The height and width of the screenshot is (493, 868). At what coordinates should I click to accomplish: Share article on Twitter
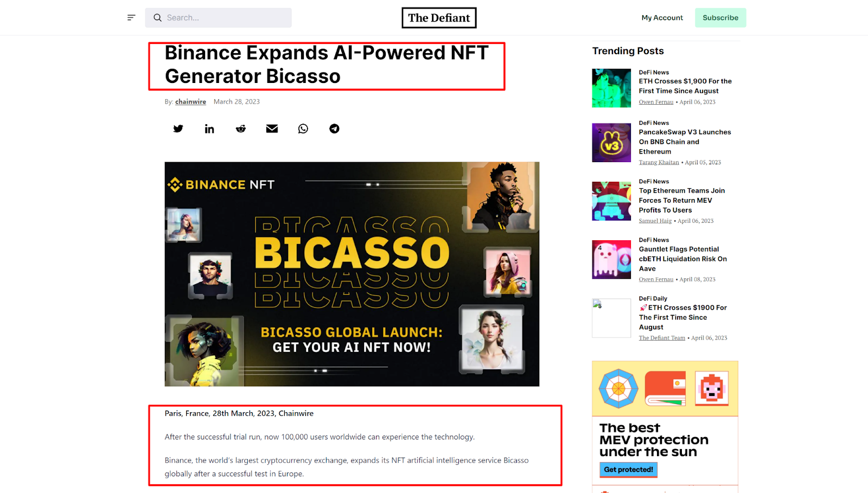178,129
